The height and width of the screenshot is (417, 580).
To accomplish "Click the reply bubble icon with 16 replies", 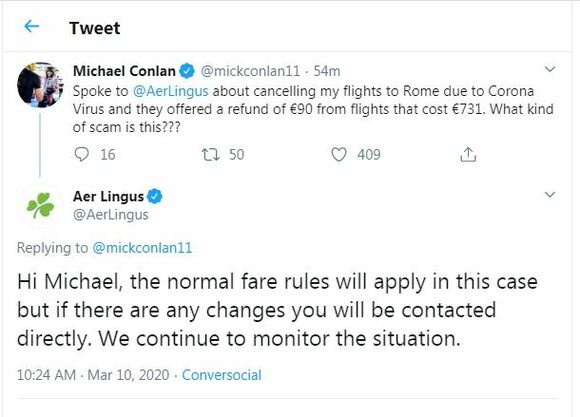I will click(x=81, y=154).
